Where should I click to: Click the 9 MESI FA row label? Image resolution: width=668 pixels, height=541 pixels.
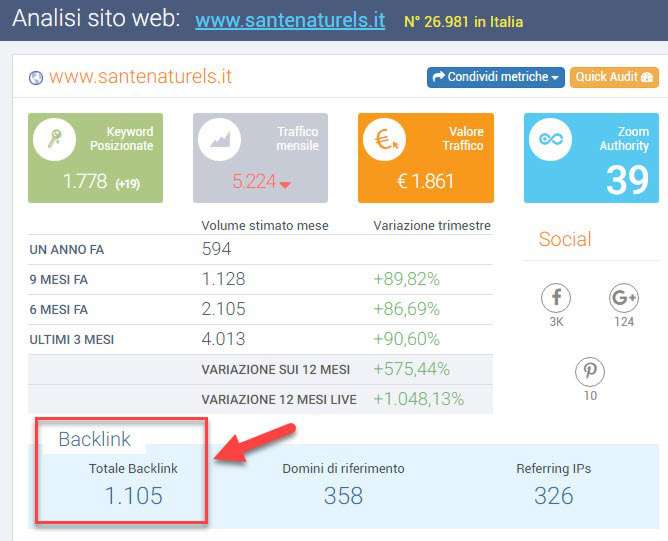pos(59,280)
